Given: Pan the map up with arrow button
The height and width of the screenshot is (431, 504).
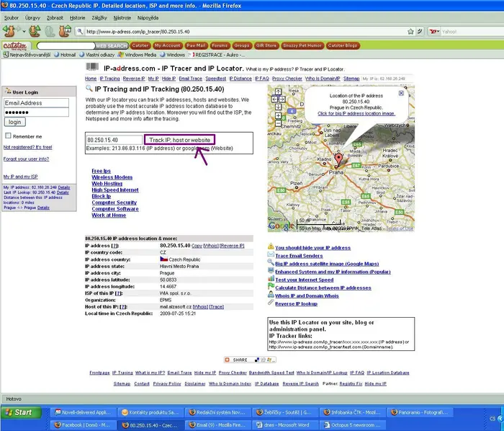Looking at the screenshot, I should [x=279, y=92].
